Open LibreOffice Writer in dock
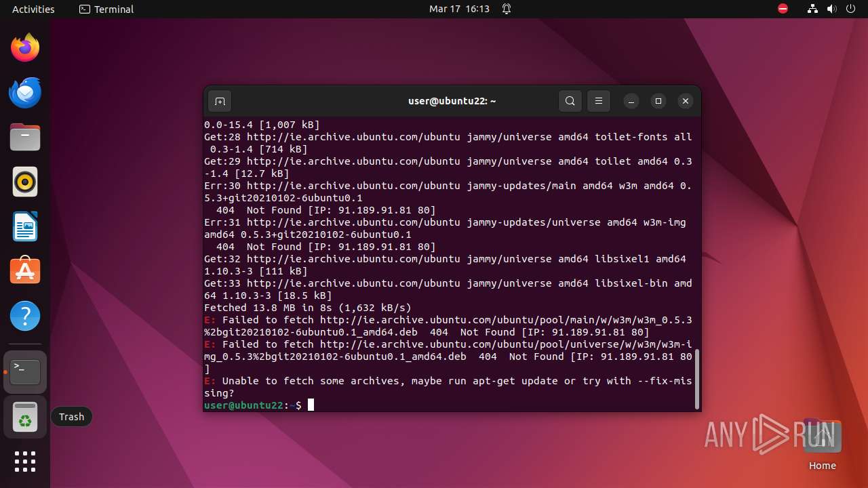The width and height of the screenshot is (868, 488). pyautogui.click(x=25, y=226)
